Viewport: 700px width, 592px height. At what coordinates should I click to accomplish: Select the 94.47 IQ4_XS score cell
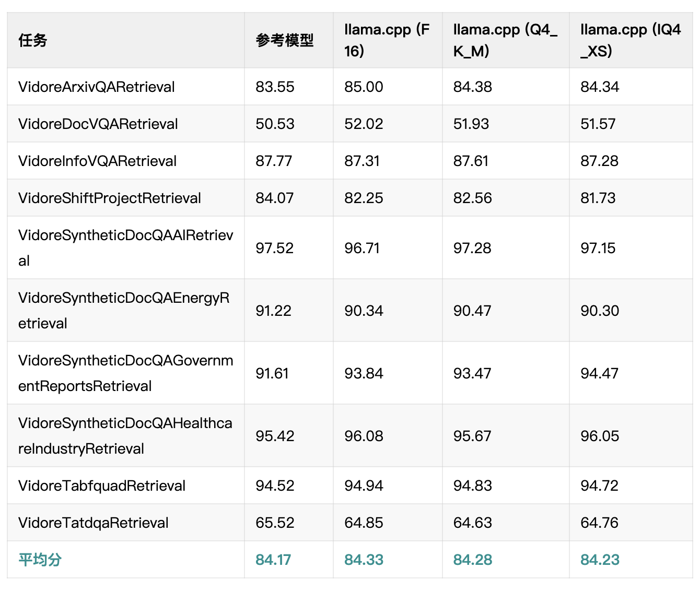pyautogui.click(x=599, y=373)
